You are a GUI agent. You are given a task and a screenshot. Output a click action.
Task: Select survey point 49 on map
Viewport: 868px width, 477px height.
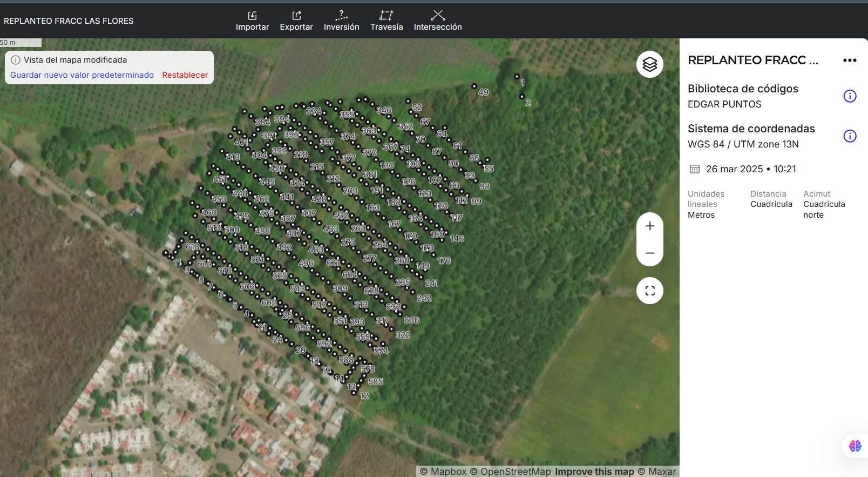coord(474,86)
